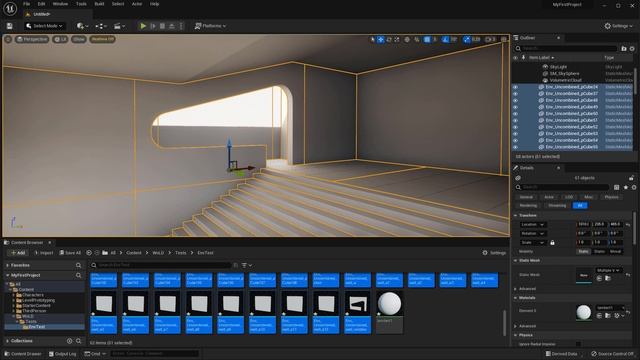Switch to the General filter in Details
Viewport: 640px width, 360px height.
(x=526, y=197)
